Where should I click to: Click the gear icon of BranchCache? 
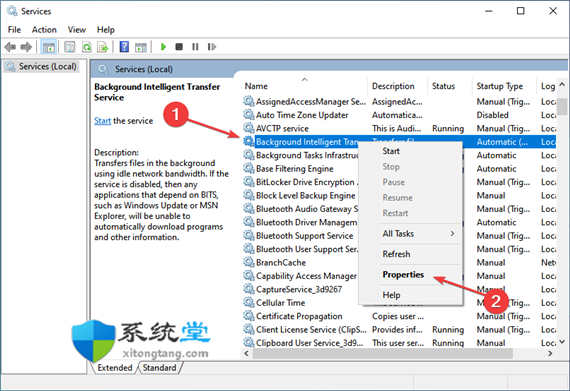249,262
